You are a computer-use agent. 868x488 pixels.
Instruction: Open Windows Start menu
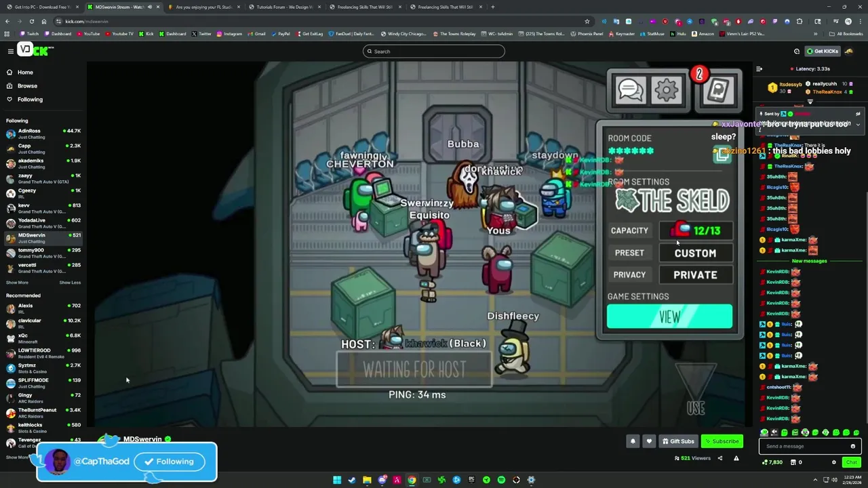coord(337,480)
